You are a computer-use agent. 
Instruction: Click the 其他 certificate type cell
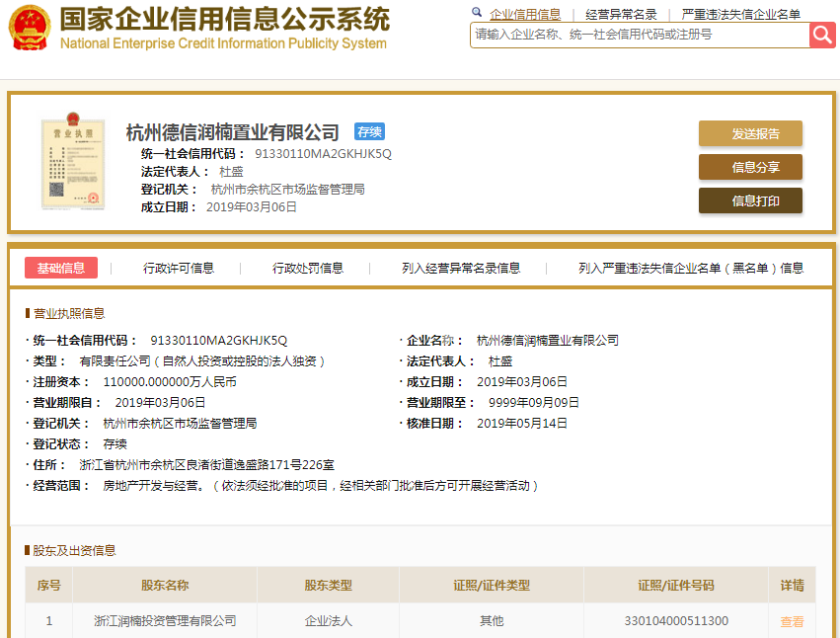coord(492,621)
